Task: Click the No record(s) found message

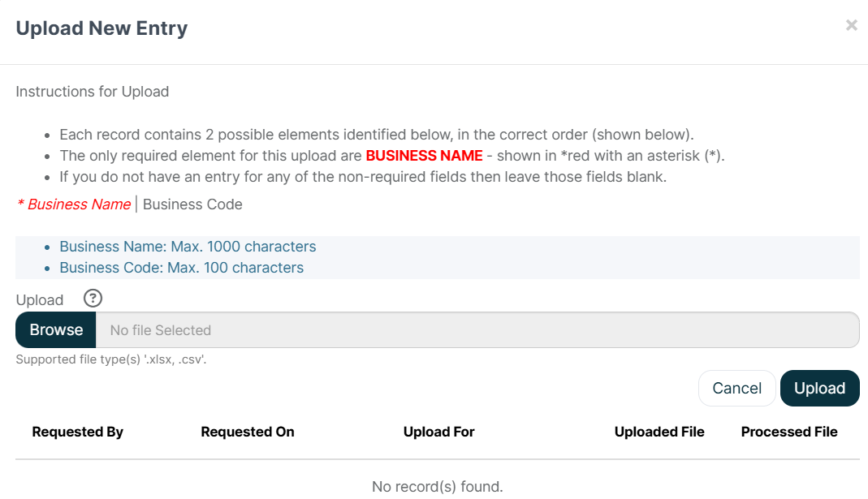Action: 438,487
